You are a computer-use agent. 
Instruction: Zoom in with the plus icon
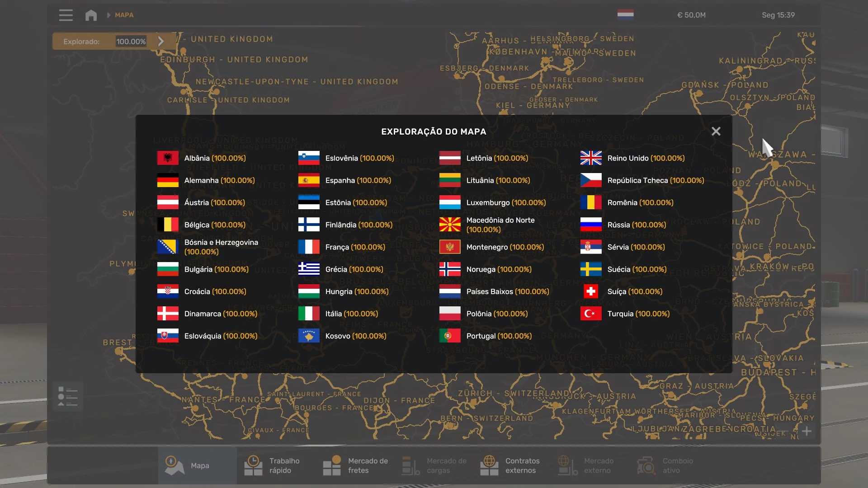point(807,431)
